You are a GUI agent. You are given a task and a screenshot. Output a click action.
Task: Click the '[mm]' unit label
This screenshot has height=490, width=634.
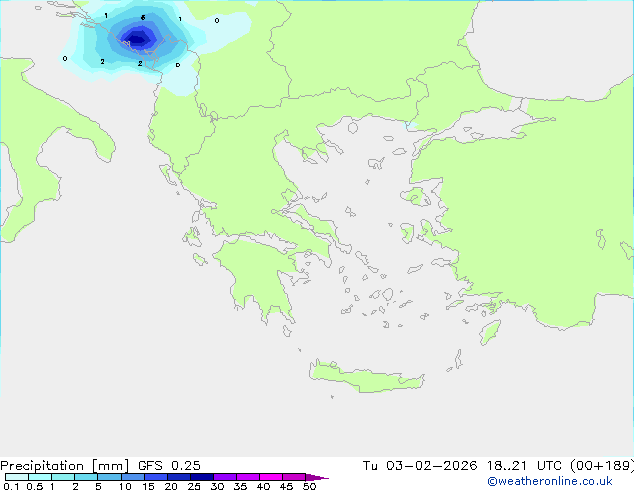[111, 466]
